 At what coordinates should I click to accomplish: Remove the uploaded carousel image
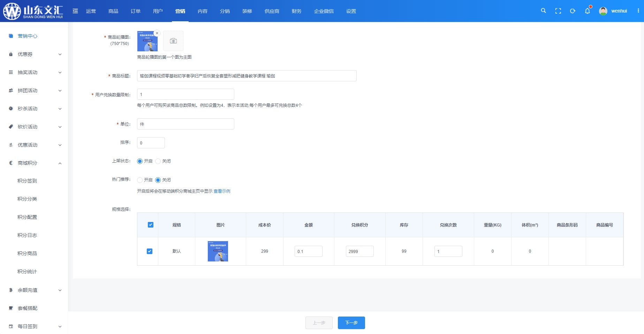(157, 33)
